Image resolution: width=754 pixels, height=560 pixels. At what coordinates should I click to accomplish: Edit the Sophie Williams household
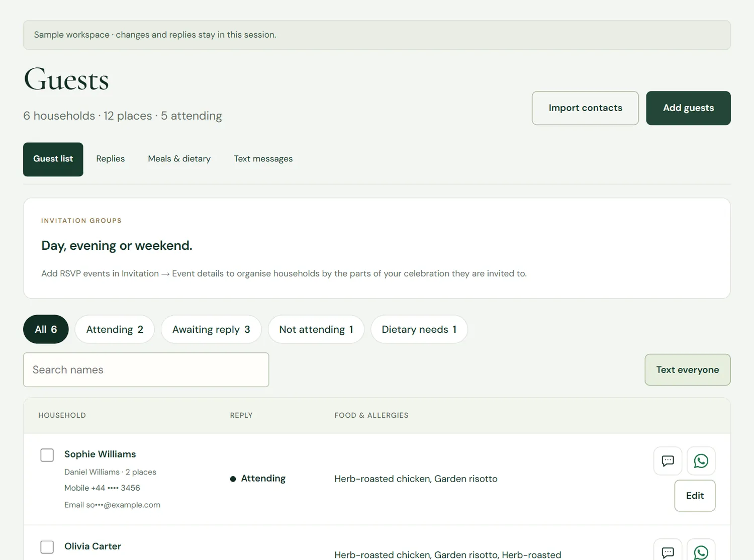tap(695, 496)
